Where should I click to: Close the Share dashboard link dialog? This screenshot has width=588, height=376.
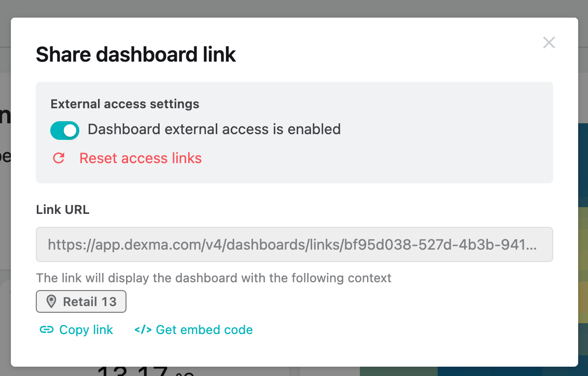(x=549, y=43)
